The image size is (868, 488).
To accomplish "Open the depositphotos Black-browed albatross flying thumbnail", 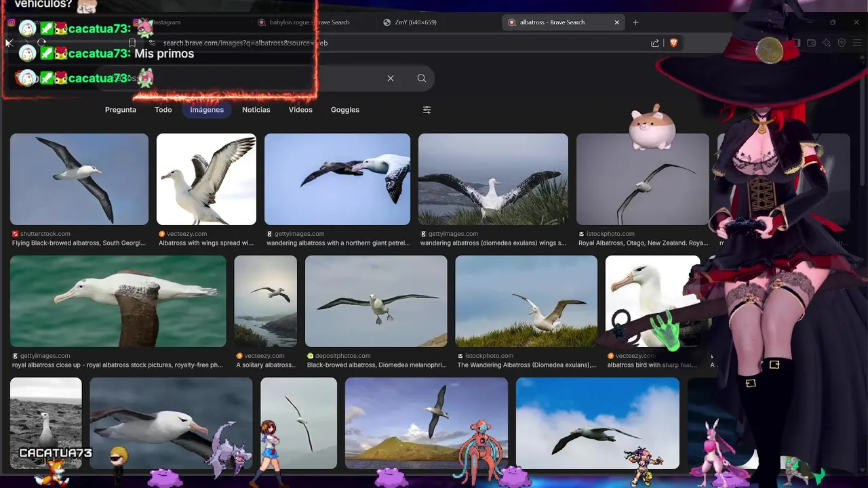I will (x=376, y=301).
